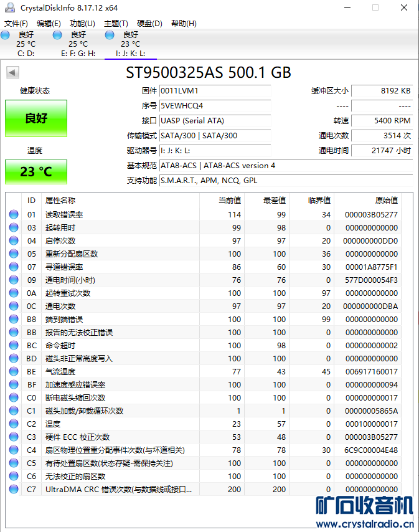Select the 磁头加载/卸载循环次数 attribute name

(x=85, y=411)
